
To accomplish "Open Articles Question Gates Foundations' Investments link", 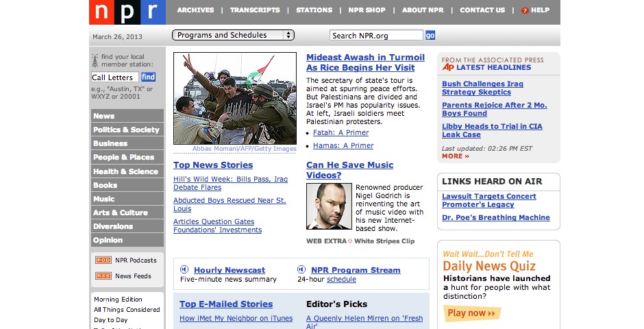I will [217, 226].
